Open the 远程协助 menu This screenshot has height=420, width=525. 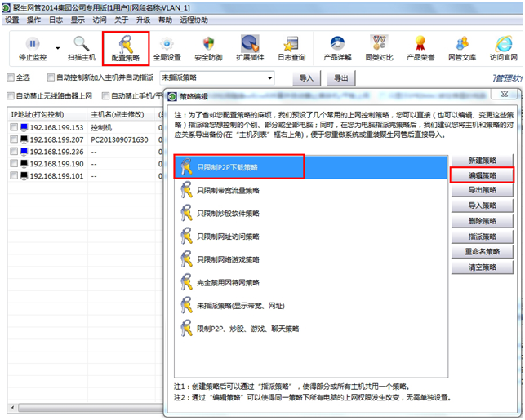[x=193, y=20]
